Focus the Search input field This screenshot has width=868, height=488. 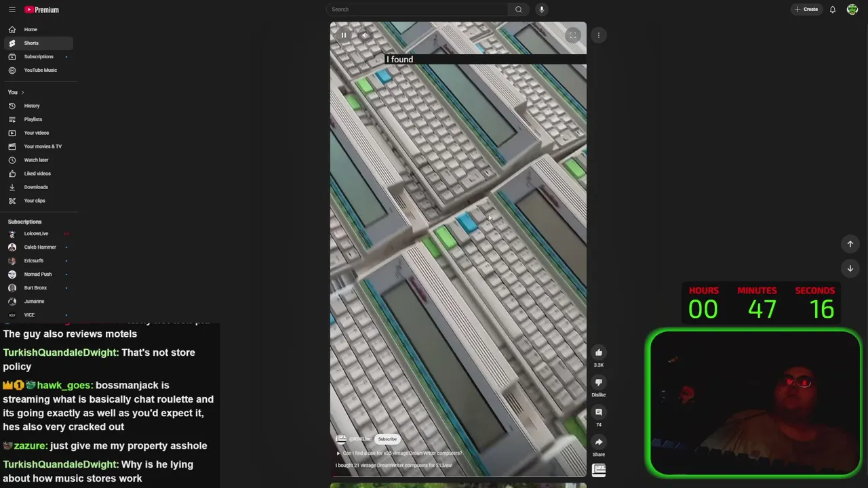click(x=417, y=9)
